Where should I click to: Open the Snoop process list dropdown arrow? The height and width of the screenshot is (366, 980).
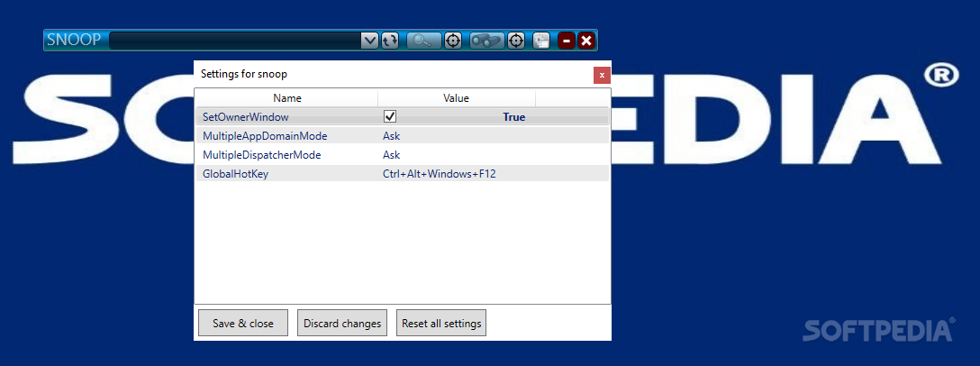(x=370, y=41)
